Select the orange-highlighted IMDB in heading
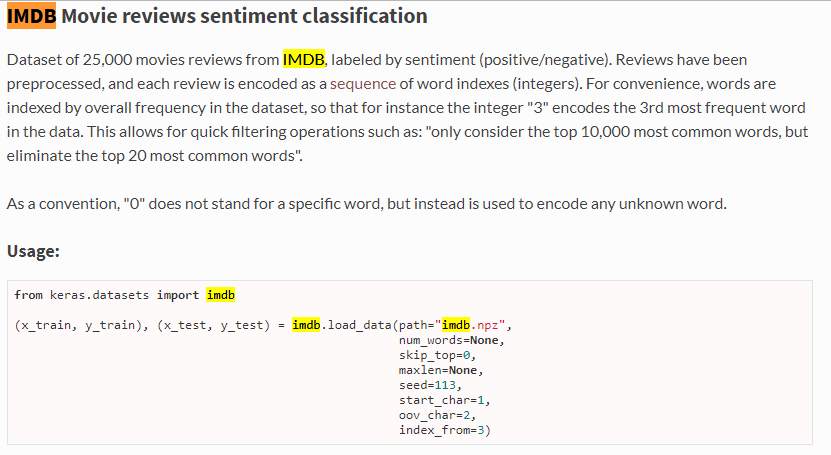 tap(31, 16)
